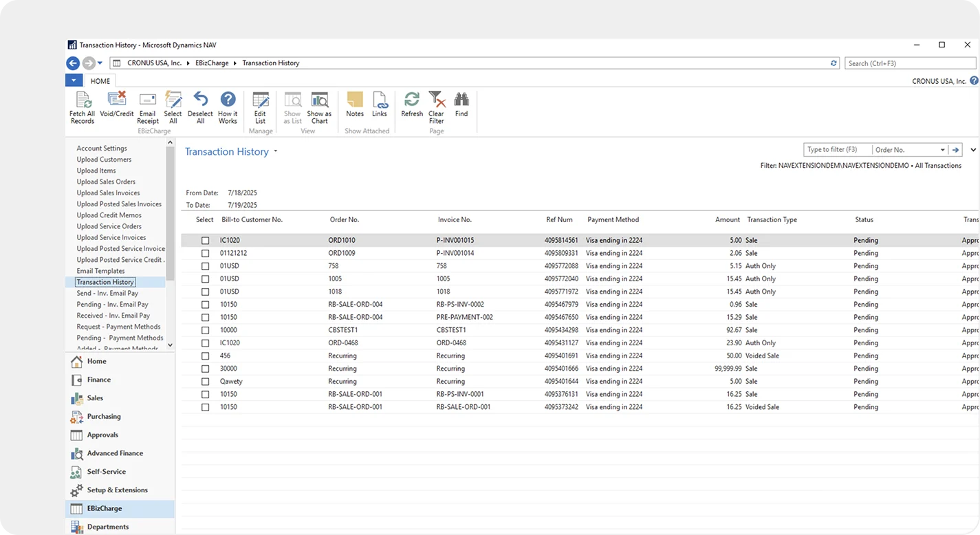
Task: Click the Select All ribbon icon
Action: point(173,107)
